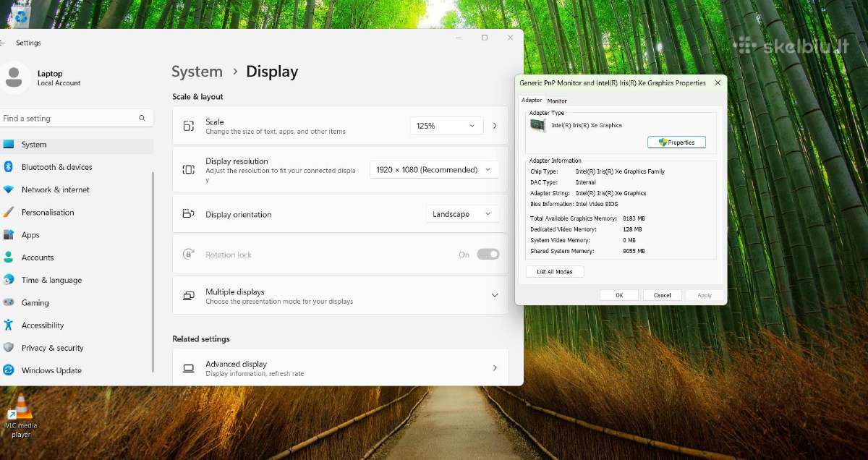Go to System in the breadcrumb

(197, 72)
